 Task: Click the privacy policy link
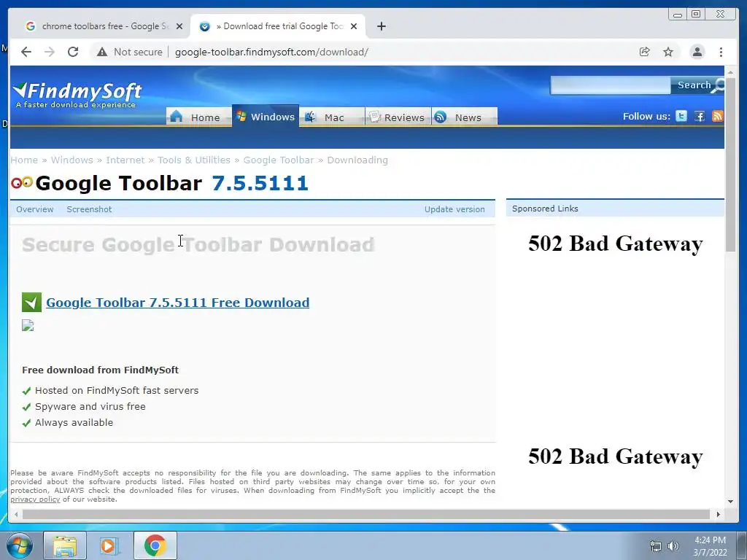click(35, 499)
